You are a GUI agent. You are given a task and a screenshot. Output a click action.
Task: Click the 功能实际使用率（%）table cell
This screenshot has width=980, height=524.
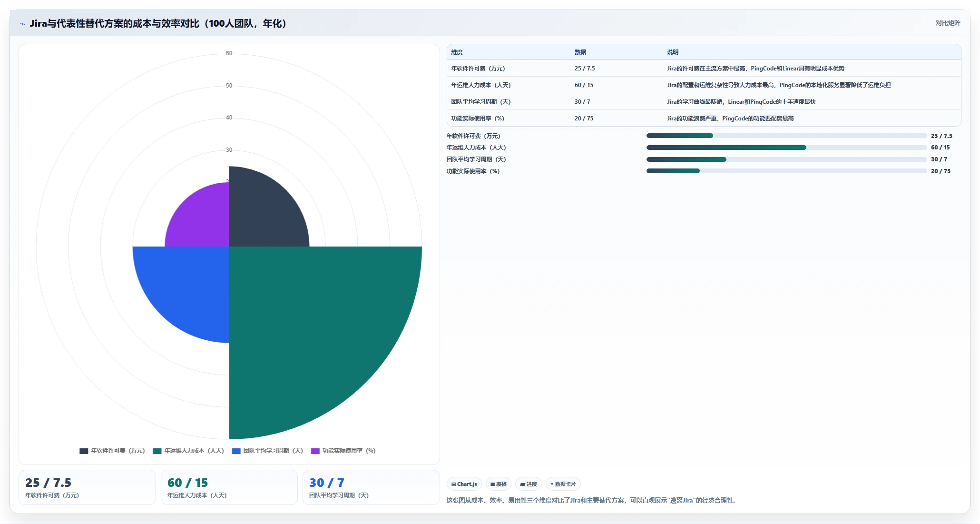point(478,119)
